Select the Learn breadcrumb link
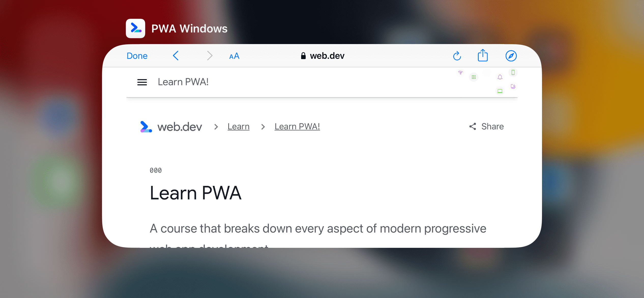This screenshot has width=644, height=298. [239, 126]
